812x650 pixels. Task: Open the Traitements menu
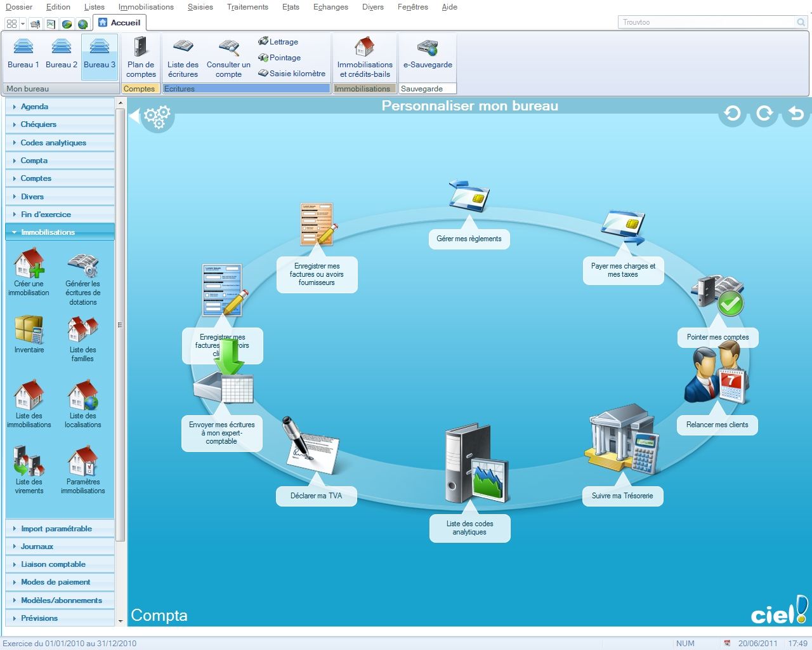247,7
